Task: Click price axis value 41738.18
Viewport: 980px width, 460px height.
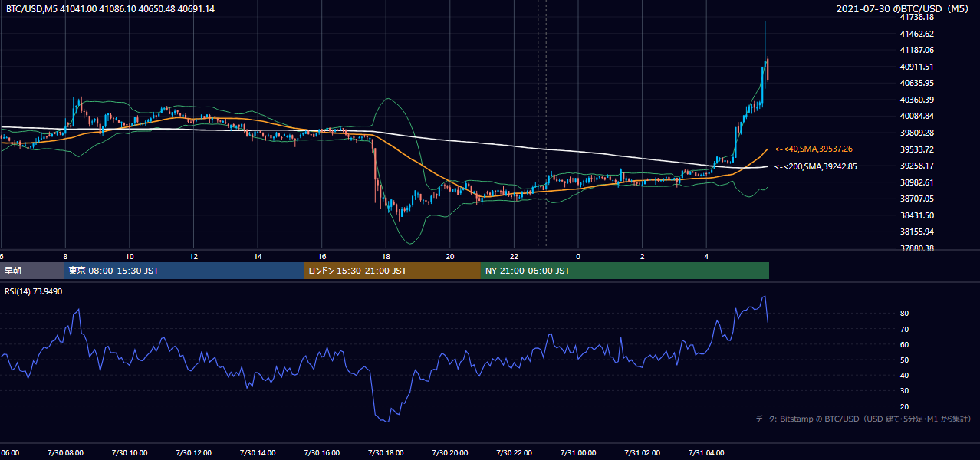Action: click(x=916, y=17)
